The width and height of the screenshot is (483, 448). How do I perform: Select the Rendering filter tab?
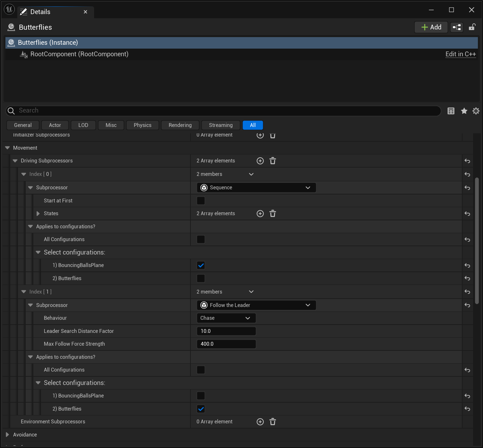[180, 125]
